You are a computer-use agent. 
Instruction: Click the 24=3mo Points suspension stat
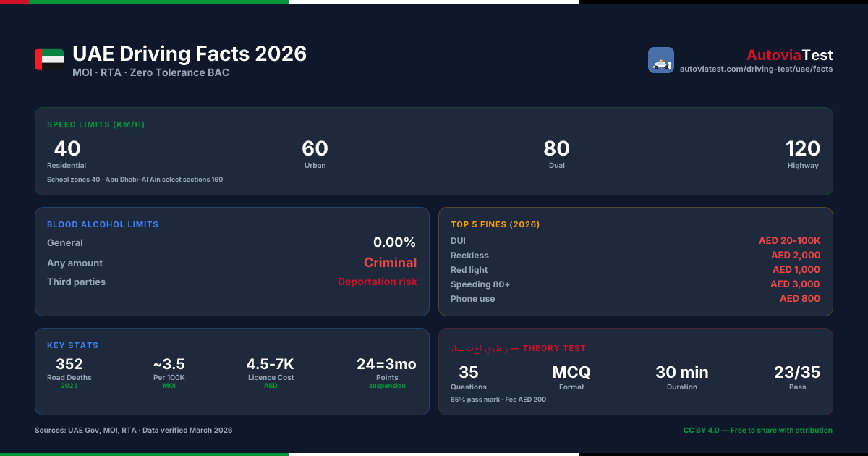[x=387, y=373]
